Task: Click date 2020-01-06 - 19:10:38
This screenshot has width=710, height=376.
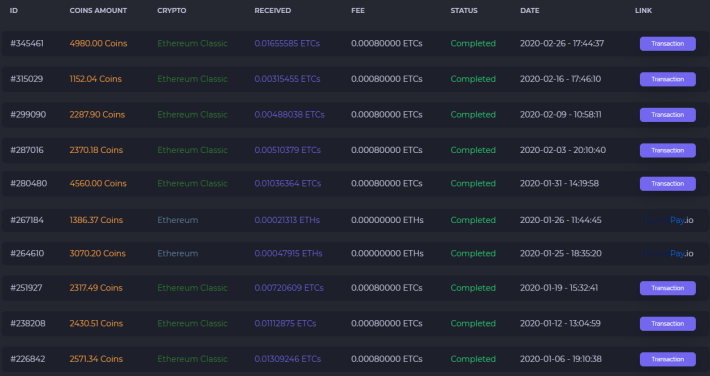Action: click(x=561, y=359)
